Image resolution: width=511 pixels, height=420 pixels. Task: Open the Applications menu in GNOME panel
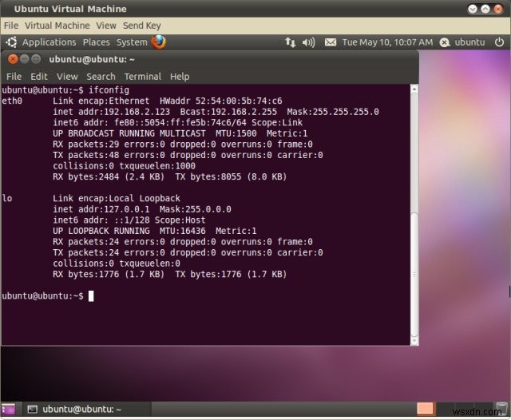pos(49,42)
